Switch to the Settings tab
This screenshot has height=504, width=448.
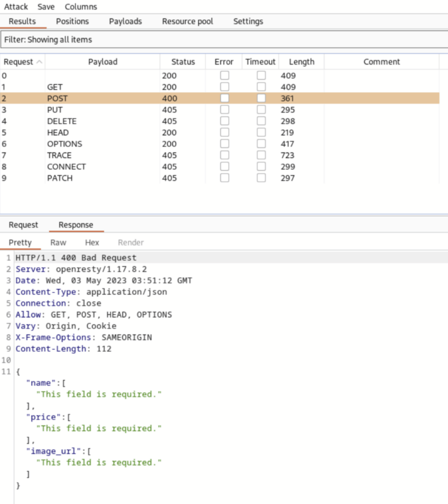[248, 21]
